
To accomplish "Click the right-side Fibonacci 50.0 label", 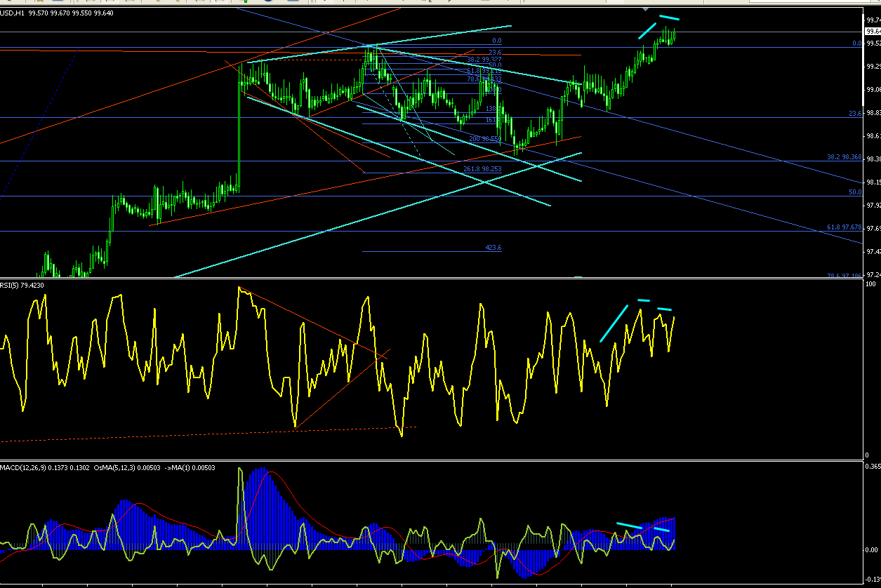I will tap(855, 192).
